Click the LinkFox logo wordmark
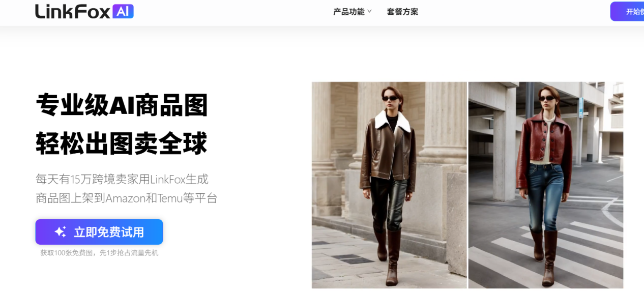This screenshot has height=291, width=644. point(73,11)
